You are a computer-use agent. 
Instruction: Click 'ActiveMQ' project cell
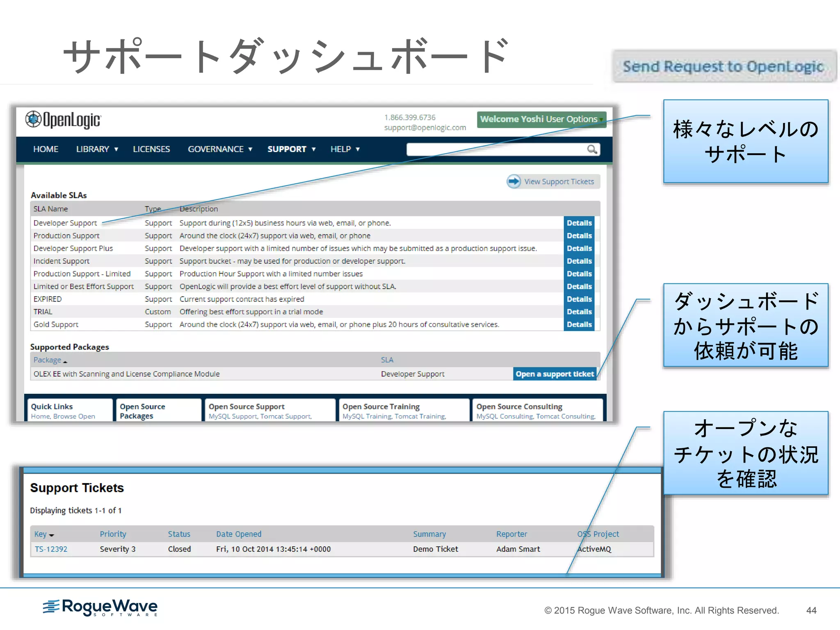pyautogui.click(x=594, y=549)
